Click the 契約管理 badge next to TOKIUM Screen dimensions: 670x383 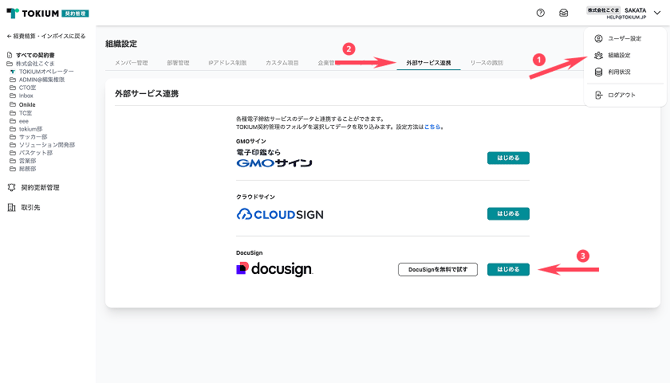[75, 14]
